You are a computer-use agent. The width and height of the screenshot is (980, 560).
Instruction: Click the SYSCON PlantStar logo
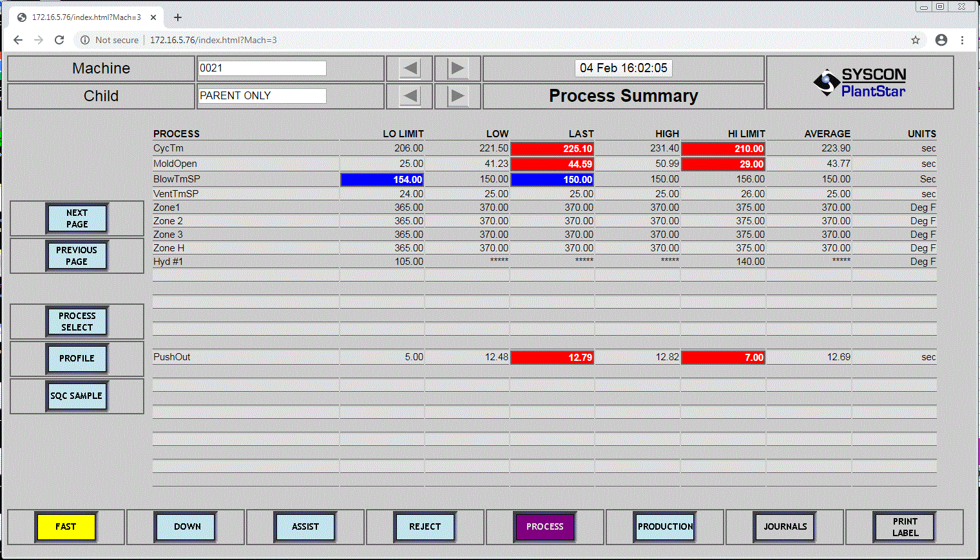[x=860, y=82]
